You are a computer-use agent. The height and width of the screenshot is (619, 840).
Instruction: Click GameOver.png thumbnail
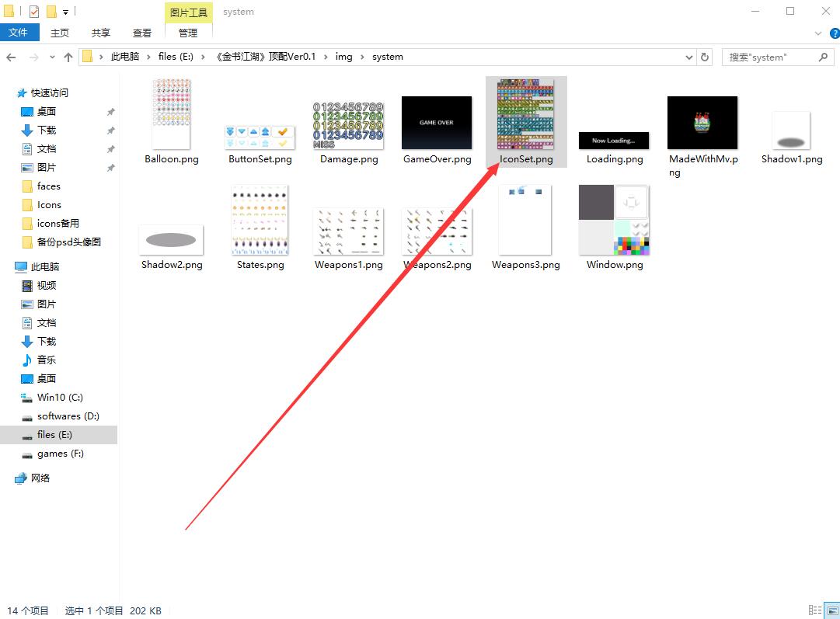click(x=437, y=123)
